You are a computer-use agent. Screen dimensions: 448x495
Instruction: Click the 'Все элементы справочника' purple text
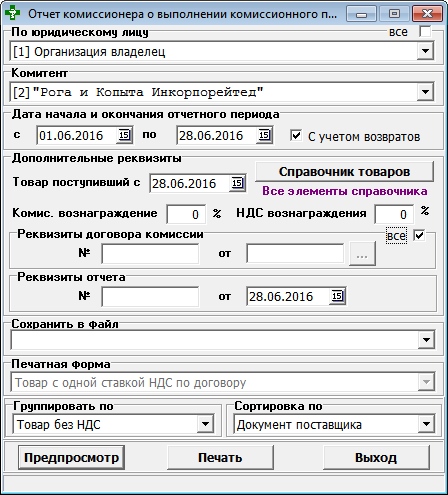tap(344, 191)
